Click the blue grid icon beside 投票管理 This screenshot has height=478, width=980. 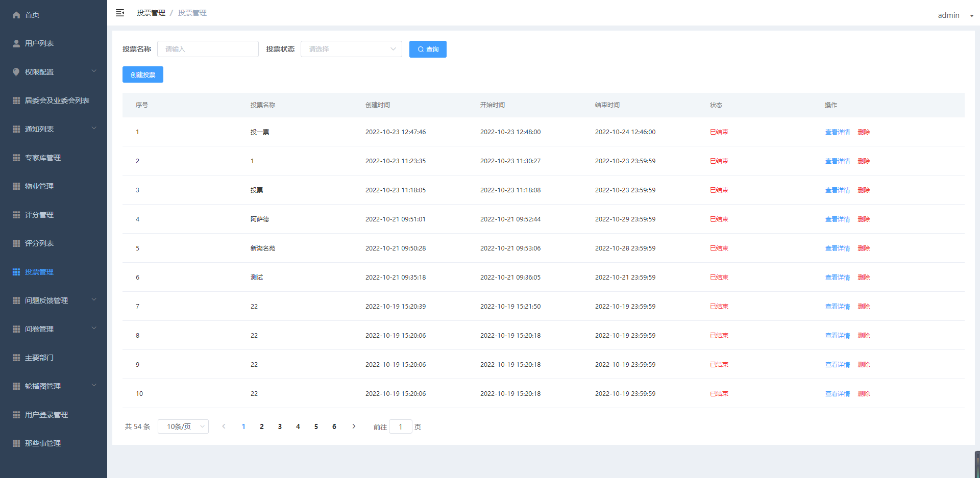16,272
